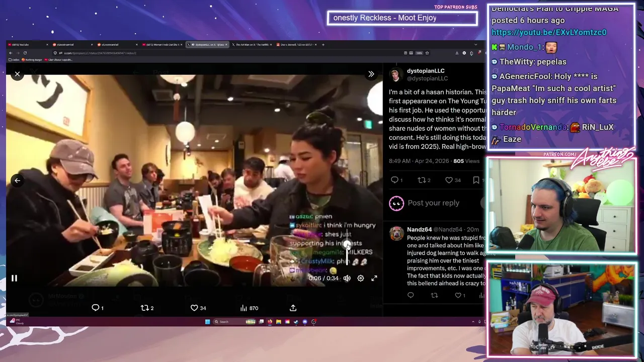The height and width of the screenshot is (362, 644).
Task: Open a new browser tab with the plus
Action: (323, 45)
